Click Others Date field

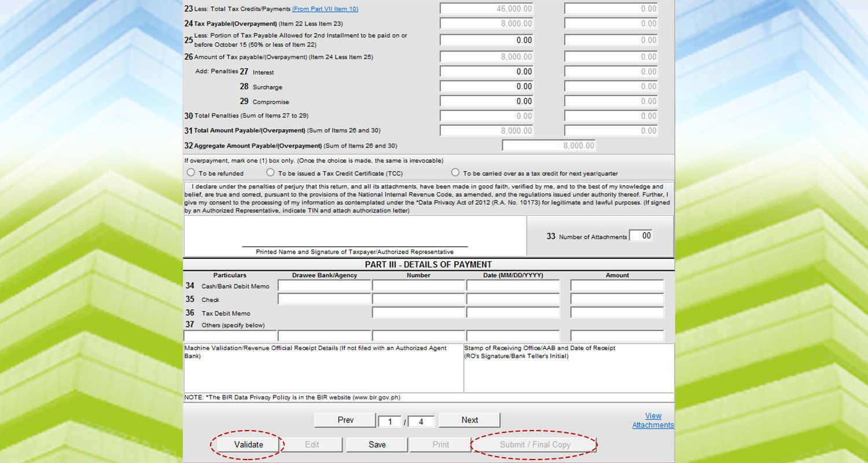(x=513, y=336)
